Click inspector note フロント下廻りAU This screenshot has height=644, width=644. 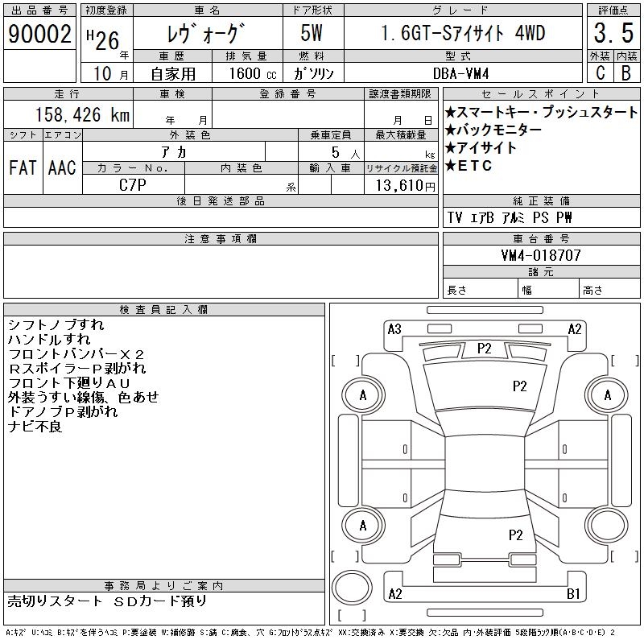click(x=69, y=383)
